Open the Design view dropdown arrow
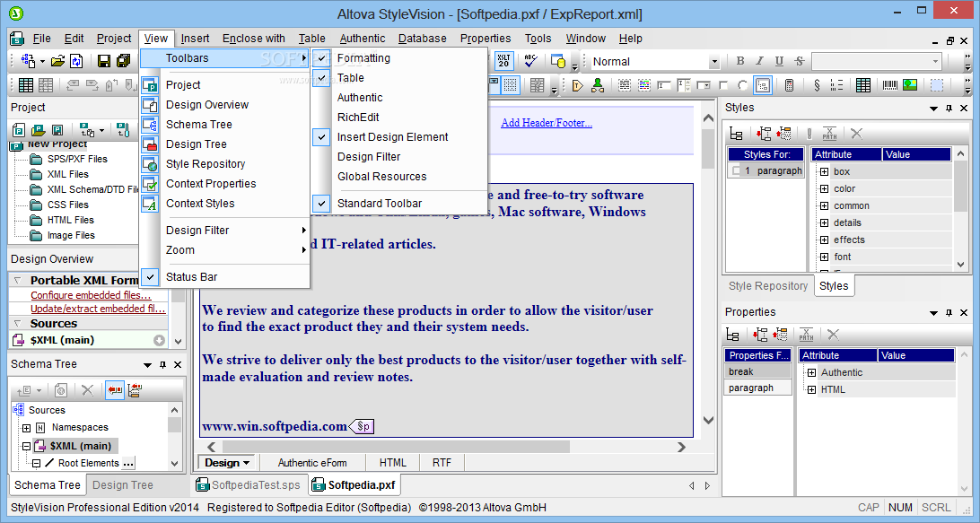The image size is (980, 523). pos(247,463)
